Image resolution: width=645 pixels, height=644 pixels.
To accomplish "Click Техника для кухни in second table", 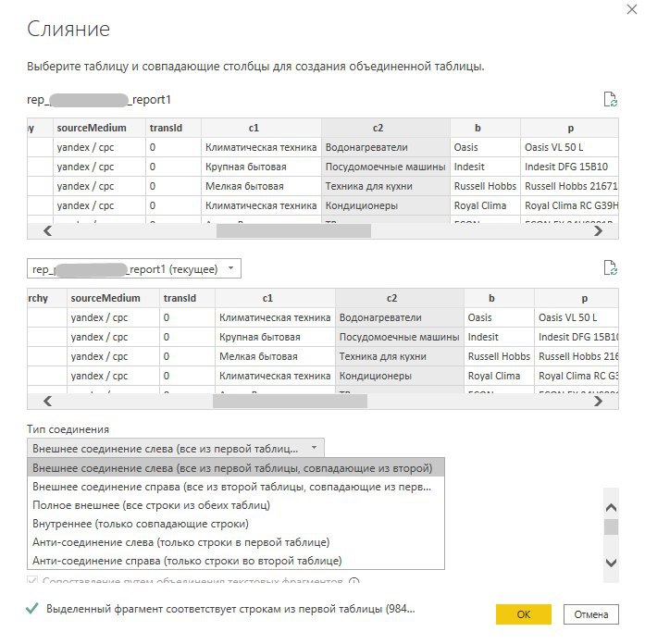I will tap(400, 356).
